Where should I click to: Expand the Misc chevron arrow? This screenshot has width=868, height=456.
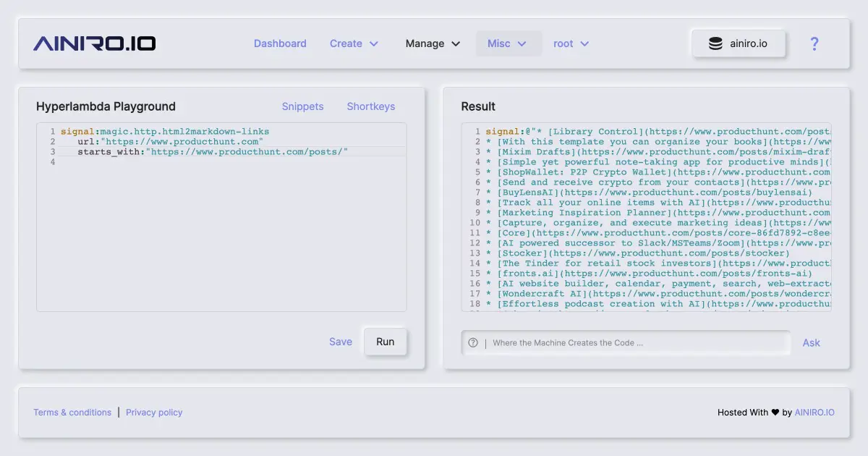tap(522, 43)
